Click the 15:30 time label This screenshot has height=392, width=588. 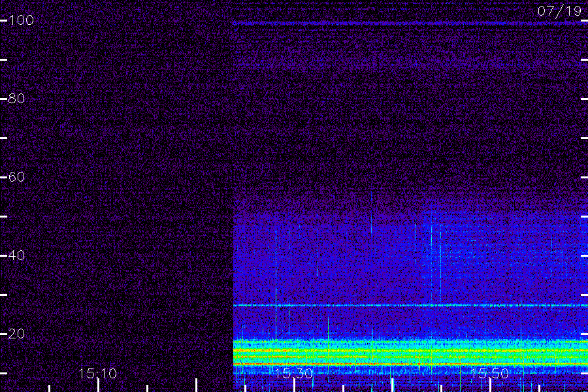pyautogui.click(x=293, y=374)
